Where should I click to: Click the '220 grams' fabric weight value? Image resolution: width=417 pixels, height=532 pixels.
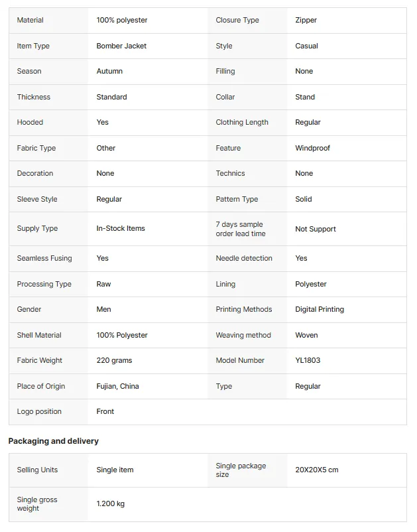(114, 360)
